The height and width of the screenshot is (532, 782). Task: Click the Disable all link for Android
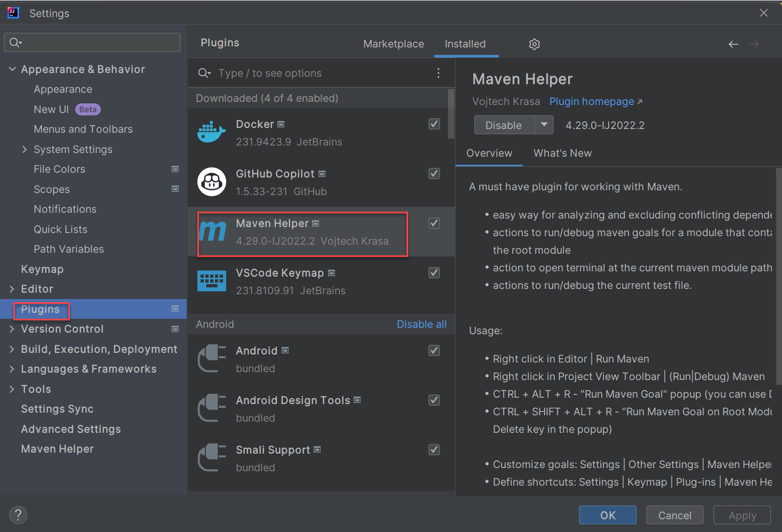[421, 324]
